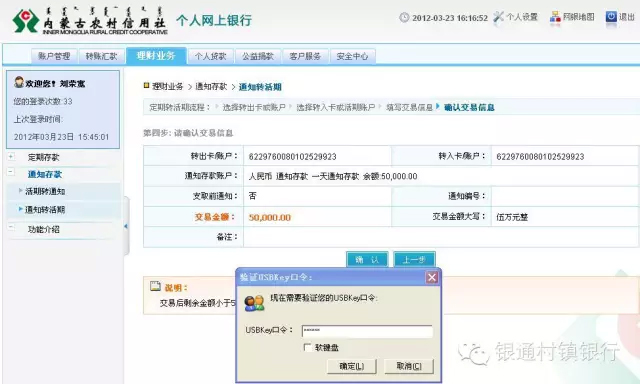
Task: Click the last login time 15:45:01
Action: click(x=93, y=137)
